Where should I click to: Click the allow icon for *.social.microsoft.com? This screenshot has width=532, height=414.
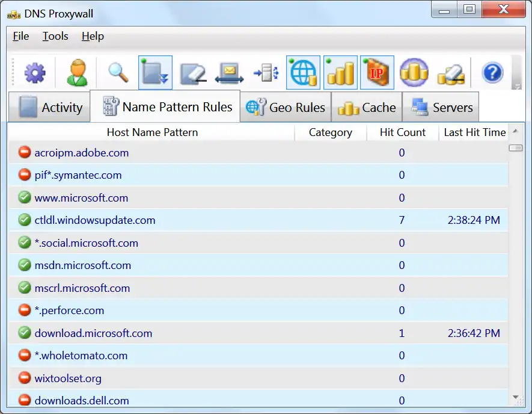(25, 243)
